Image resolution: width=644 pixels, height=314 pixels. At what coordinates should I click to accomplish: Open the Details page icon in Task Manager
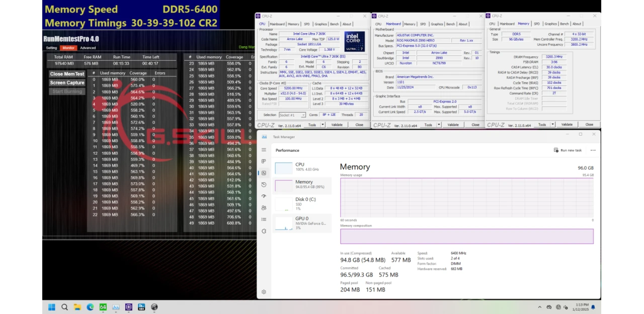(x=264, y=219)
